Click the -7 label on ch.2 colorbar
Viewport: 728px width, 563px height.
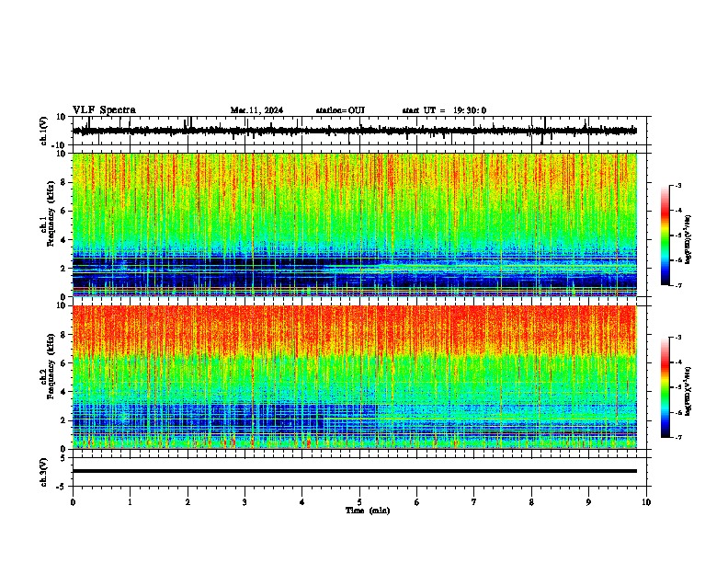(677, 437)
